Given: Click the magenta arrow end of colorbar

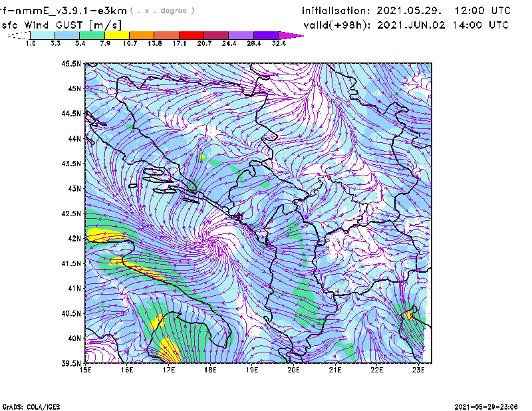Looking at the screenshot, I should pyautogui.click(x=291, y=35).
